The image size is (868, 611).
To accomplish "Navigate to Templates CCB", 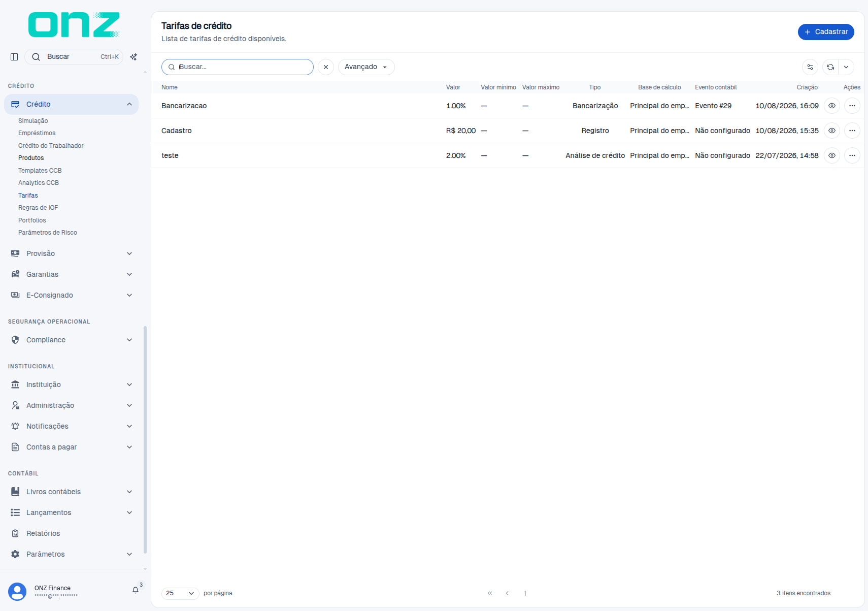I will pos(40,171).
